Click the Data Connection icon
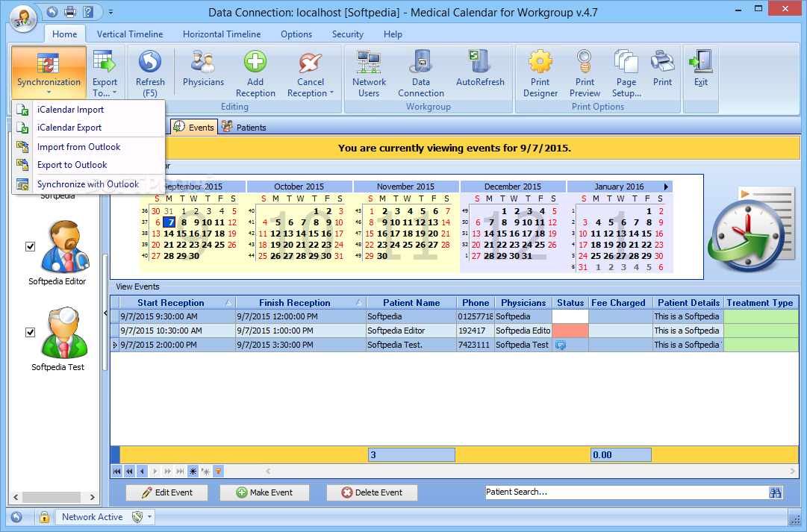The width and height of the screenshot is (807, 532). point(420,72)
